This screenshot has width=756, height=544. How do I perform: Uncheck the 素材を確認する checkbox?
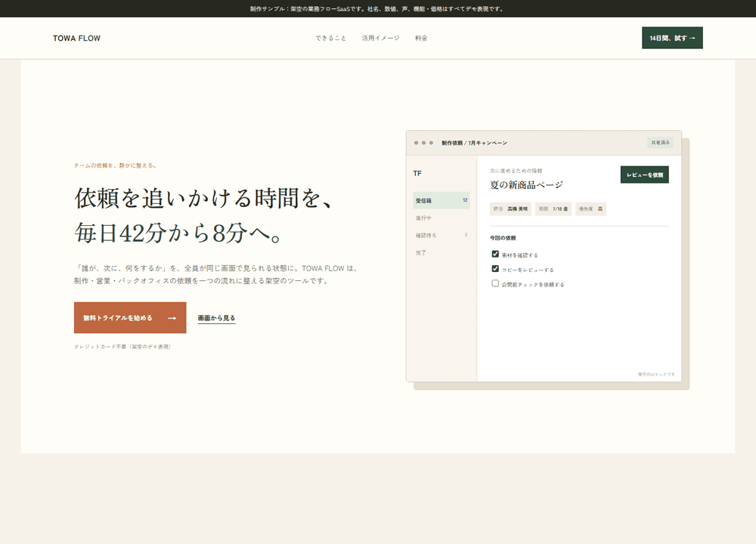pos(495,254)
